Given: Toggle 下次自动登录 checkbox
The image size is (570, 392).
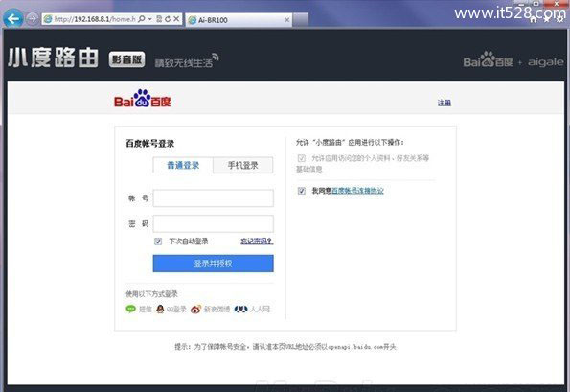Looking at the screenshot, I should point(158,242).
